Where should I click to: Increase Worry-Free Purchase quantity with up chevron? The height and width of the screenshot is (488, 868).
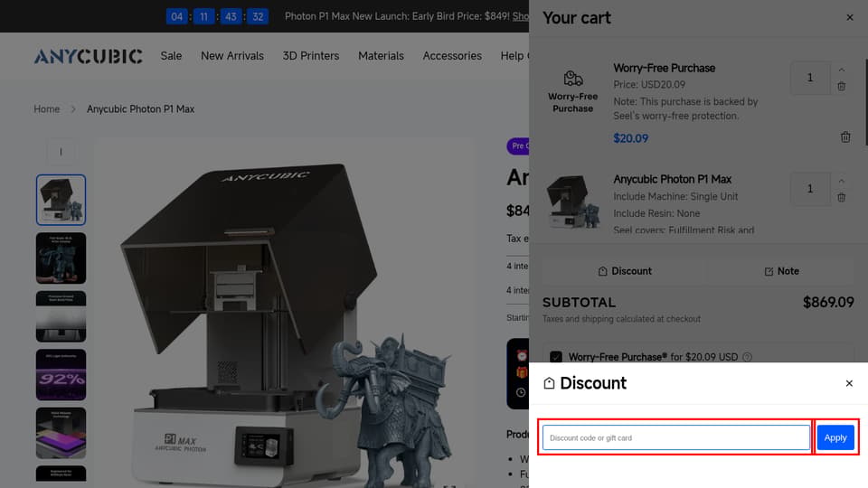click(x=841, y=70)
